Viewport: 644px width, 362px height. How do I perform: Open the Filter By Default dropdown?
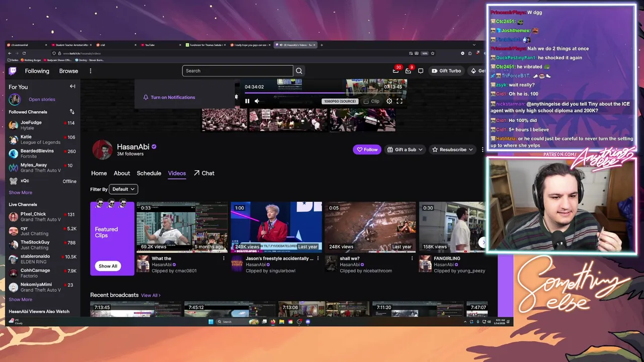pyautogui.click(x=123, y=189)
